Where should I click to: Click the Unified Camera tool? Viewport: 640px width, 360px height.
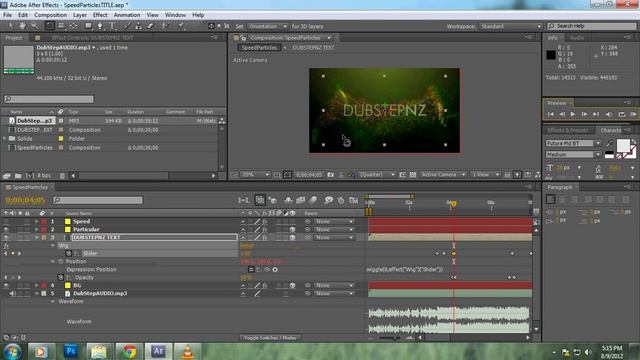61,26
